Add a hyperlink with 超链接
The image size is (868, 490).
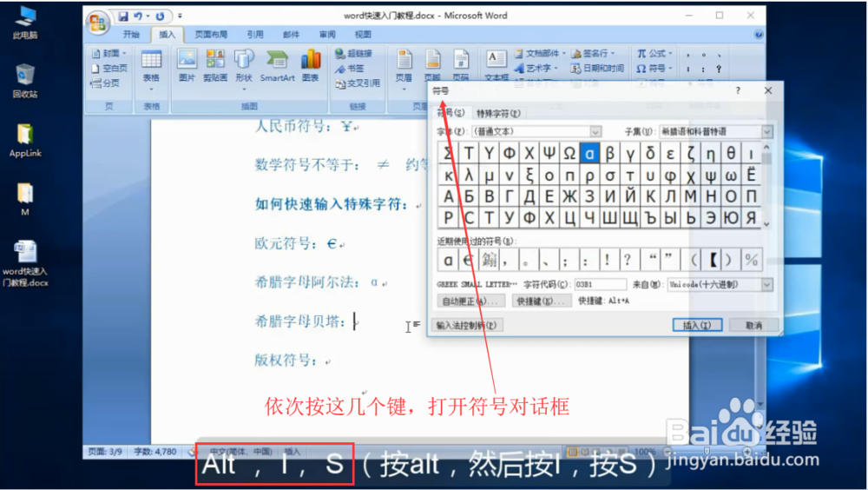[x=354, y=53]
